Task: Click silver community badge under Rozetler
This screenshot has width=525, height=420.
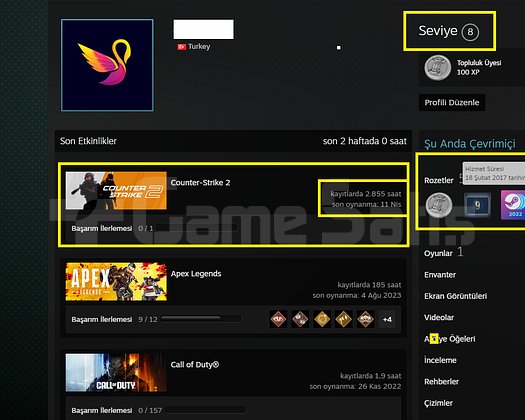Action: [439, 205]
